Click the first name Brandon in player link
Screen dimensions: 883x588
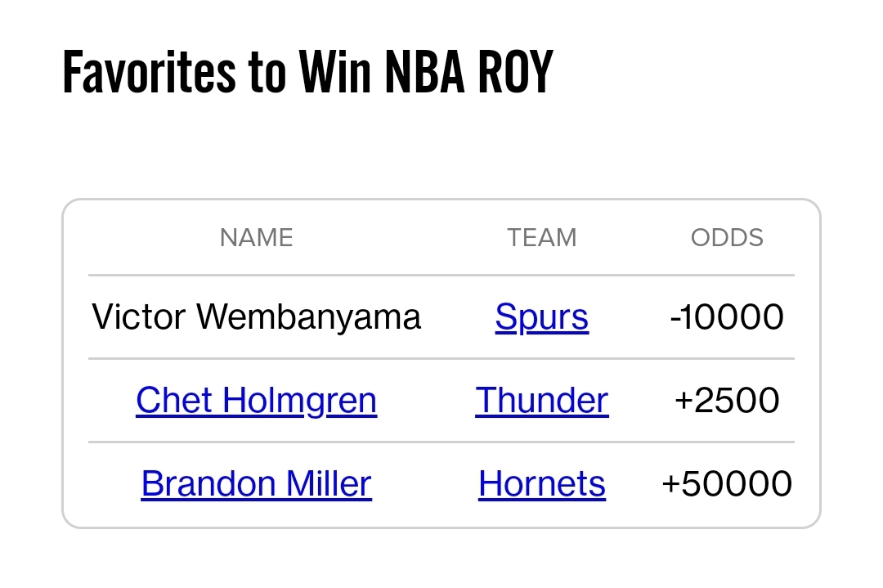(198, 484)
